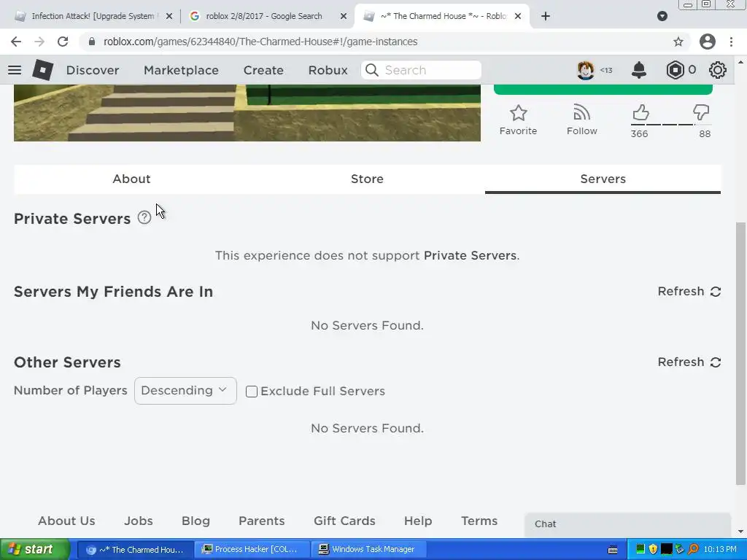Open the Parents footer link
The image size is (747, 560).
coord(262,521)
